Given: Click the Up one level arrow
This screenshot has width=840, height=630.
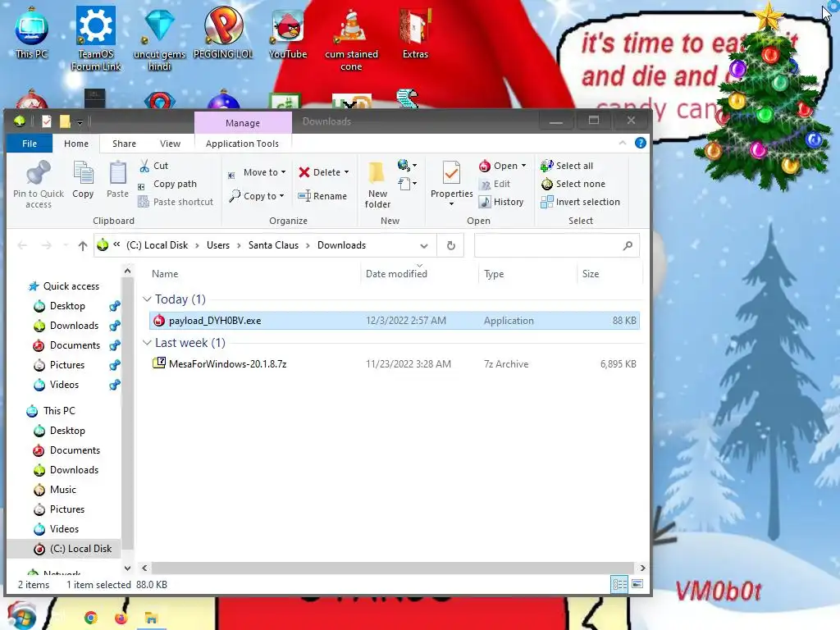Looking at the screenshot, I should [83, 245].
